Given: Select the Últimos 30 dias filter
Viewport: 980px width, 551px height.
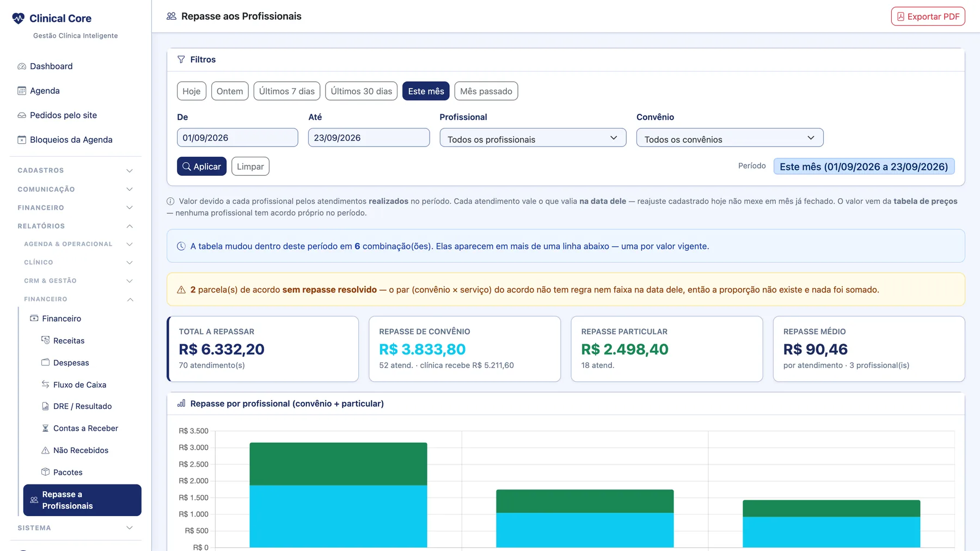Looking at the screenshot, I should [x=362, y=91].
